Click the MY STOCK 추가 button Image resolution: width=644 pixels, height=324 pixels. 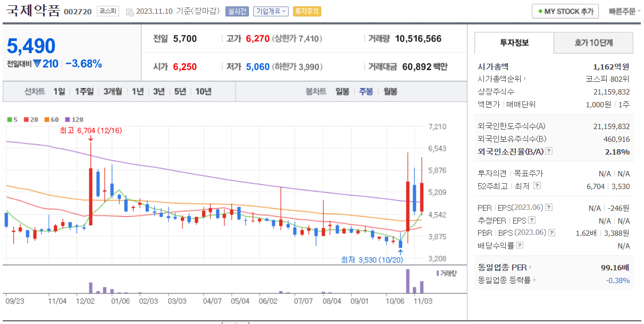(565, 11)
